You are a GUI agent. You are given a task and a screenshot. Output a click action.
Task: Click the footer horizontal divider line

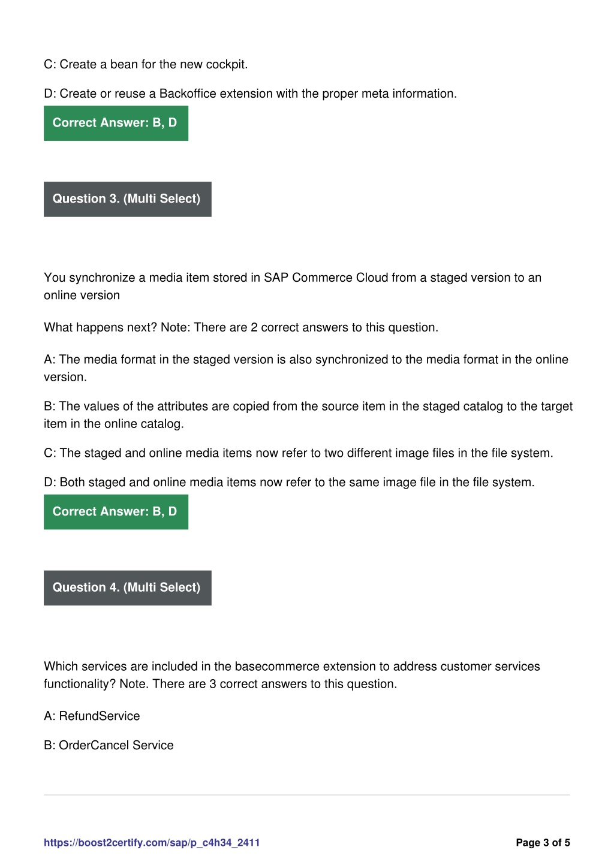coord(307,795)
